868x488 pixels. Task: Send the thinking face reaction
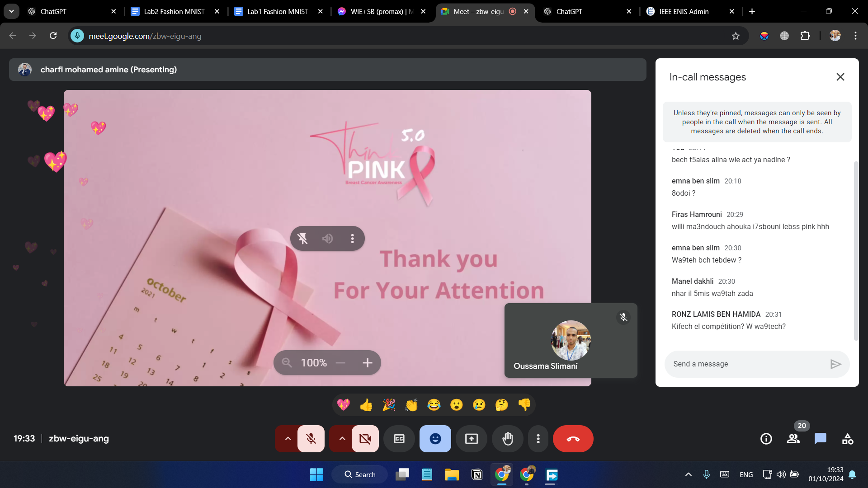(x=502, y=404)
